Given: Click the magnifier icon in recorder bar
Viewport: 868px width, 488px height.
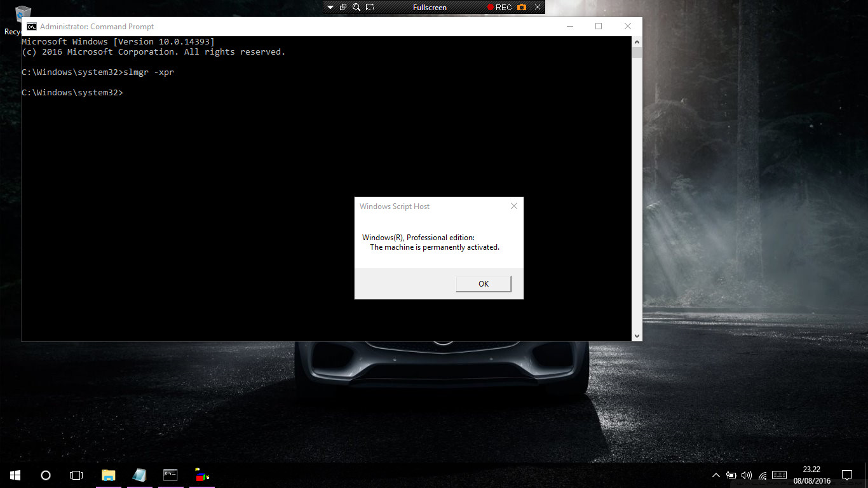Looking at the screenshot, I should click(x=356, y=8).
